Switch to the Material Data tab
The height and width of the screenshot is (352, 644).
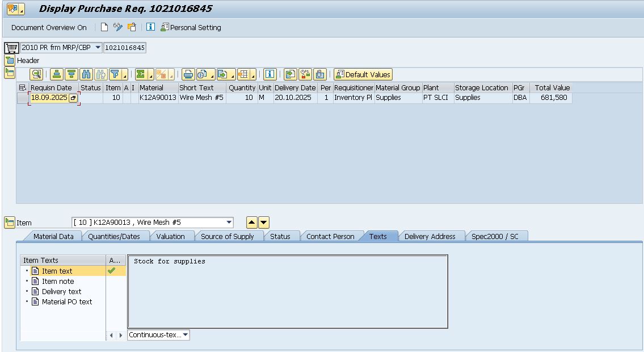coord(53,236)
